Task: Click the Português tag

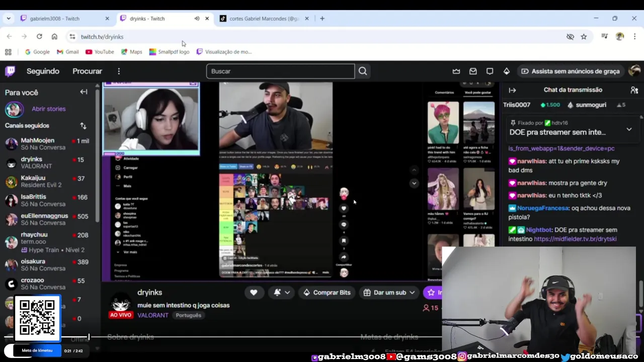Action: 188,315
